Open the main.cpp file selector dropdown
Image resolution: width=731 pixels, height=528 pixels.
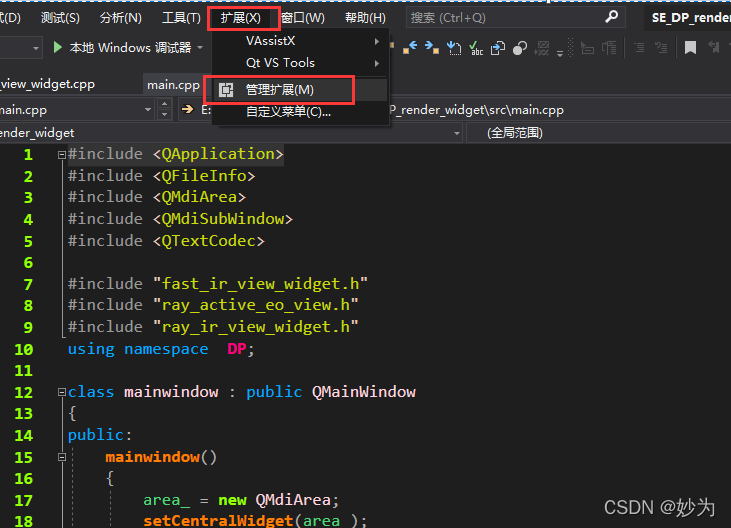click(147, 110)
